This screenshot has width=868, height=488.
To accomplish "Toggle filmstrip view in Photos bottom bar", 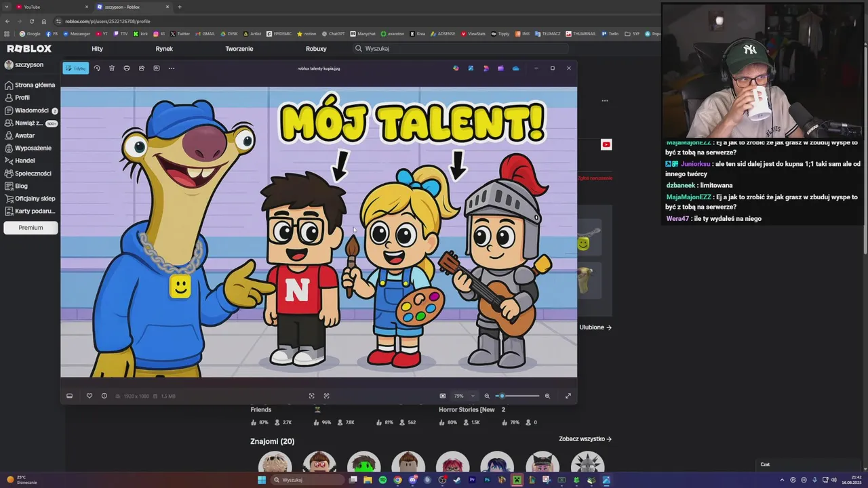I will pos(69,396).
